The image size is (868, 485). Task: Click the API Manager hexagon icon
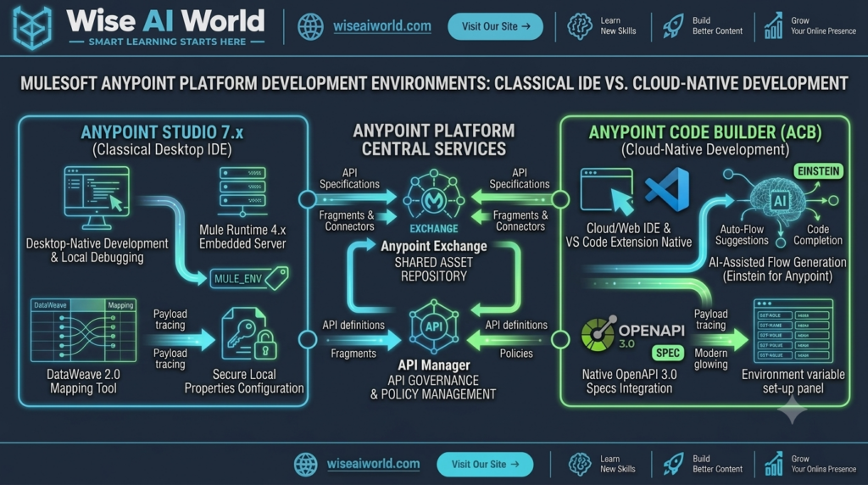tap(434, 326)
